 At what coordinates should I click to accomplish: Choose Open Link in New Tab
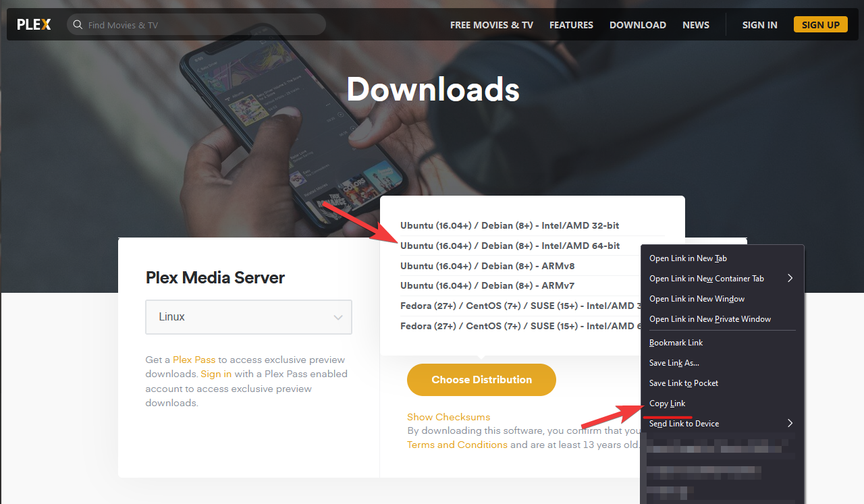(x=722, y=258)
